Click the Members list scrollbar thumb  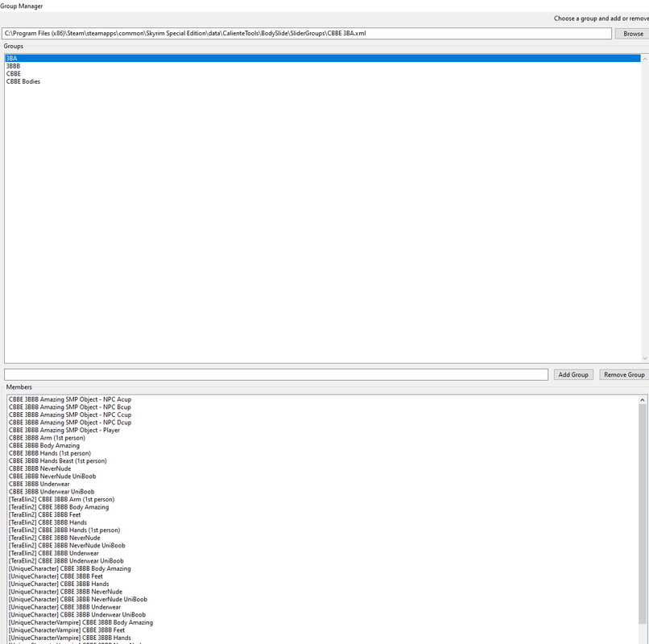pyautogui.click(x=642, y=514)
